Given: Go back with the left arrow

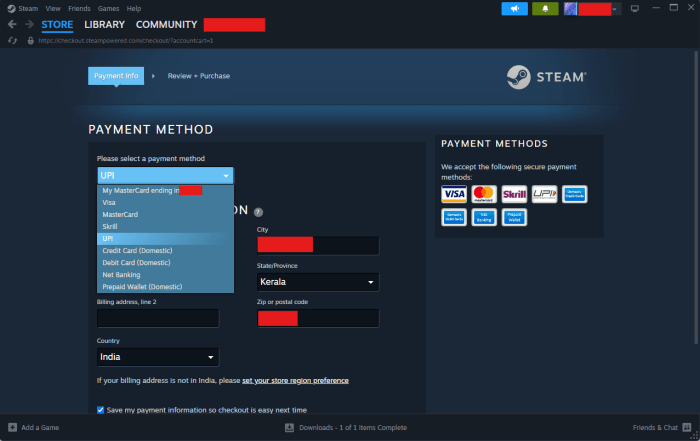Looking at the screenshot, I should coord(12,25).
